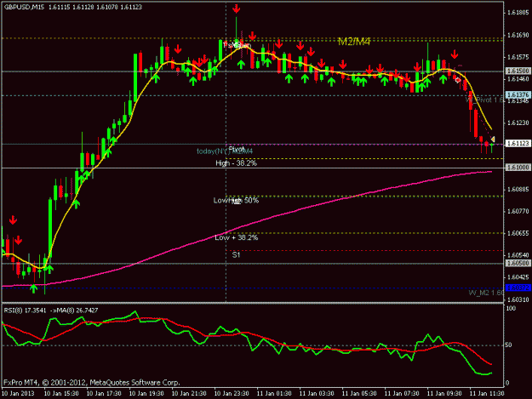The height and width of the screenshot is (399, 532).
Task: Click the Low/High 50% level label
Action: 236,200
